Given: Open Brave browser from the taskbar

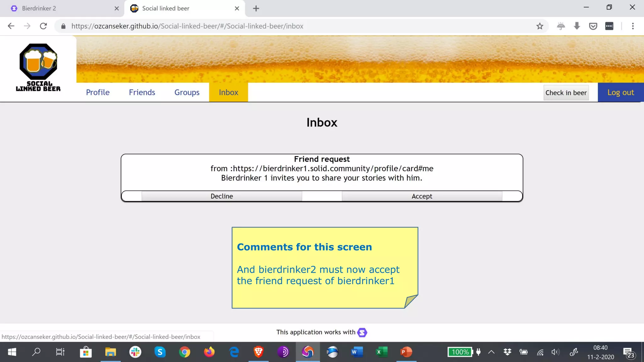Looking at the screenshot, I should click(x=258, y=352).
